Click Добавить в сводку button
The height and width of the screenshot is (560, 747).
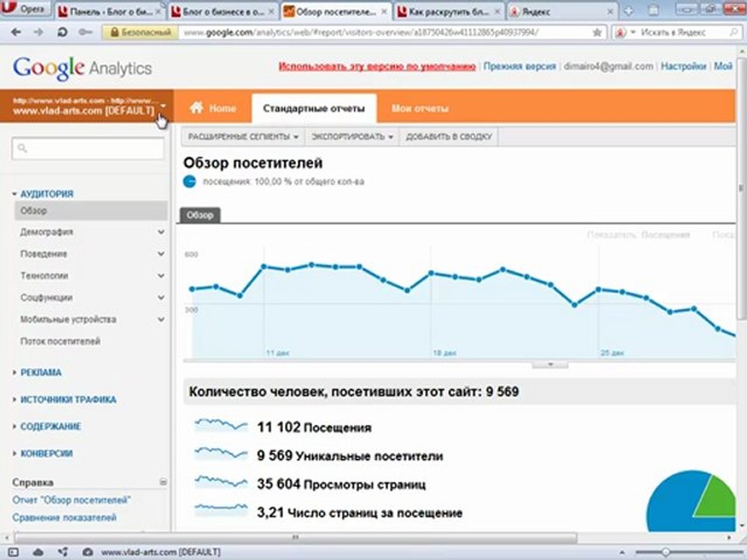pyautogui.click(x=449, y=137)
